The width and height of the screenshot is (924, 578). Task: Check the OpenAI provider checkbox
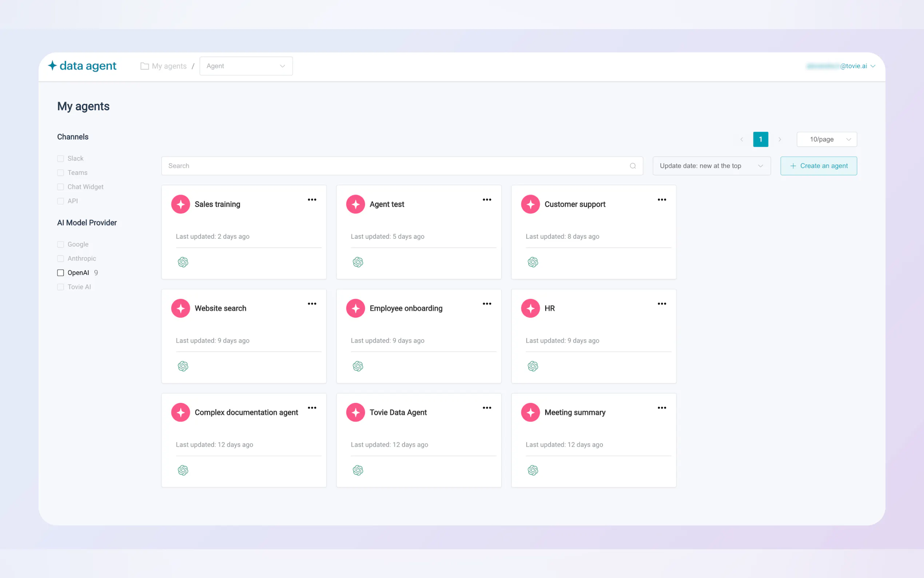[60, 273]
